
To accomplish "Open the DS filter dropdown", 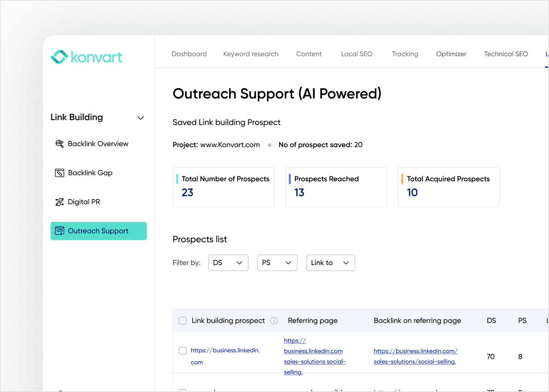I will click(x=228, y=262).
